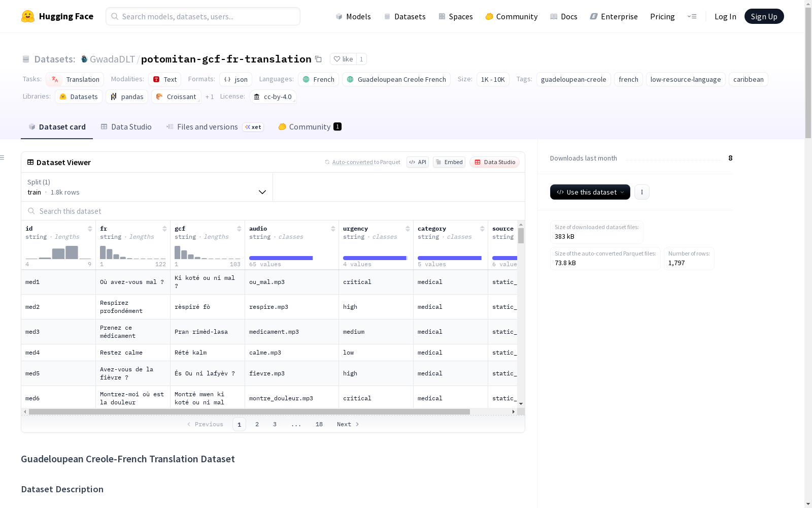812x508 pixels.
Task: Open the API button in Dataset Viewer
Action: [x=418, y=162]
